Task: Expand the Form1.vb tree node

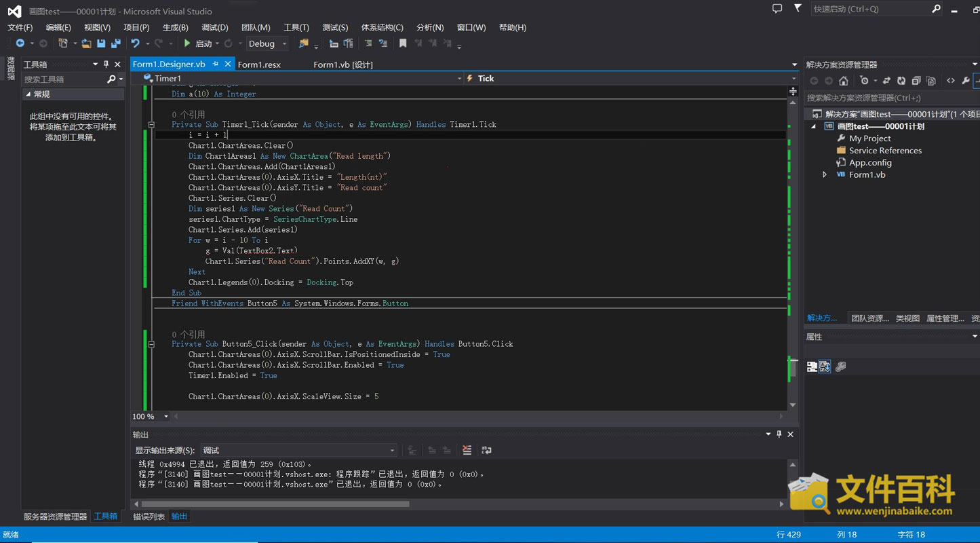Action: coord(825,174)
